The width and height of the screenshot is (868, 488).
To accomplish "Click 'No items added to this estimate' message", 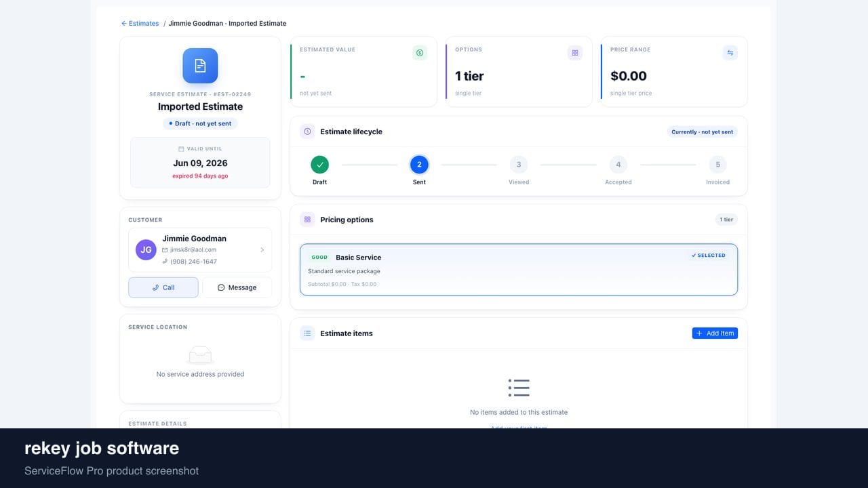I will pos(519,412).
